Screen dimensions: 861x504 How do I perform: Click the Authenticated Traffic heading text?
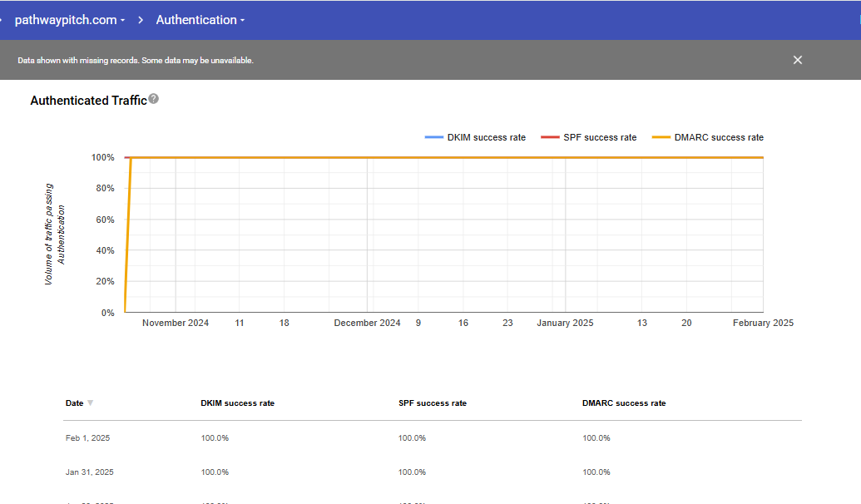[x=88, y=101]
